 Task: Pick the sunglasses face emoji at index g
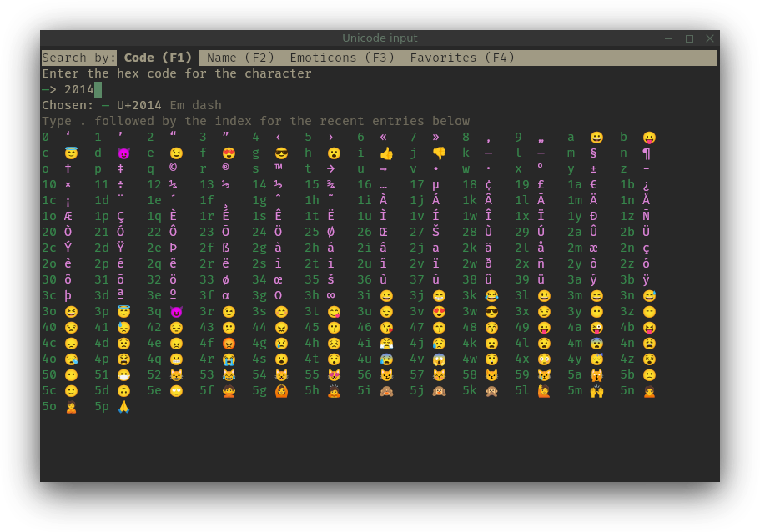(x=282, y=153)
